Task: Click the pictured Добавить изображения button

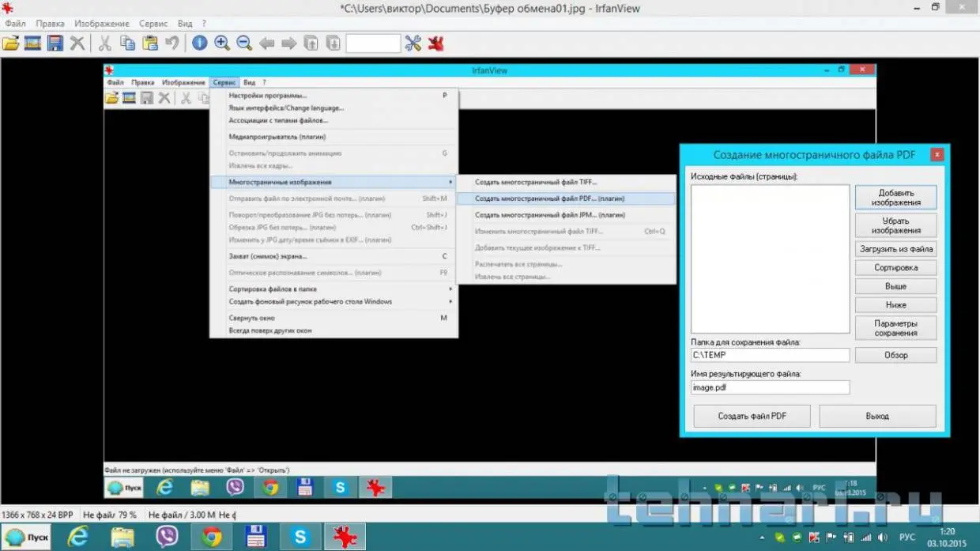Action: pos(895,198)
